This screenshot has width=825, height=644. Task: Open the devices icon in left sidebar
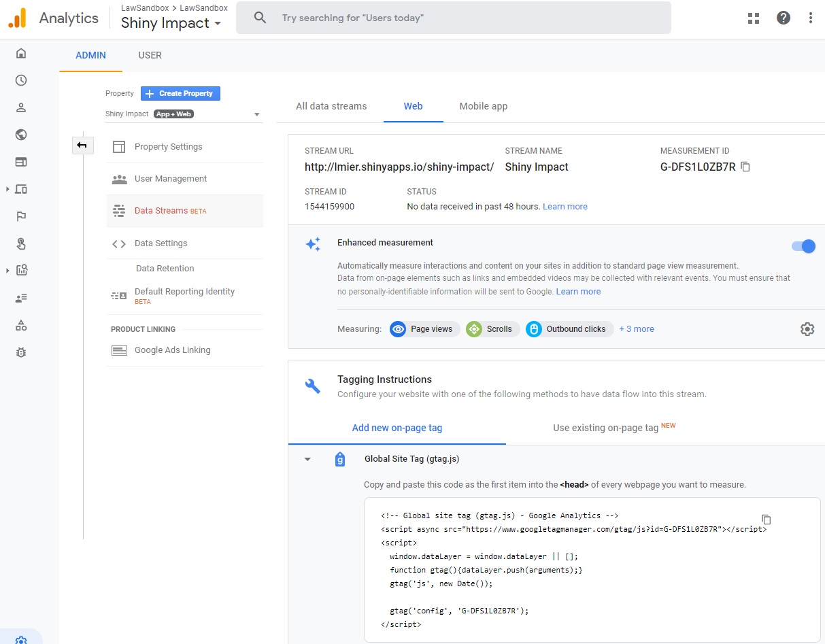(x=21, y=189)
